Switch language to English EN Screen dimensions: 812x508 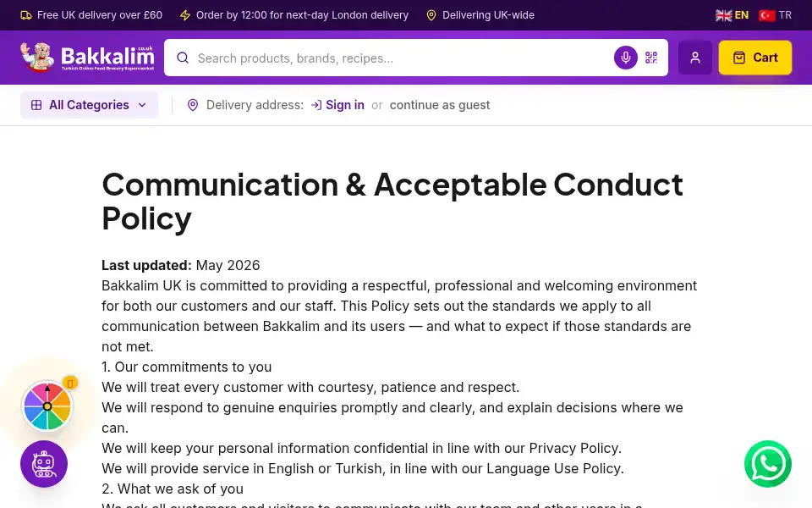(x=732, y=15)
